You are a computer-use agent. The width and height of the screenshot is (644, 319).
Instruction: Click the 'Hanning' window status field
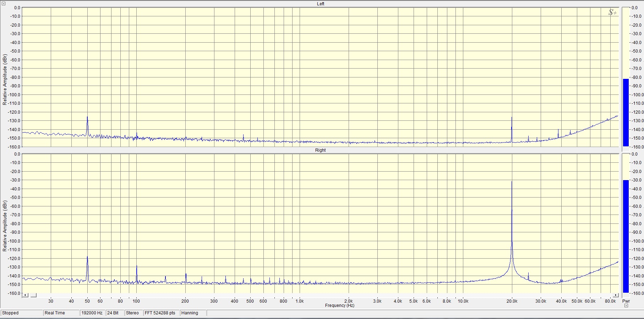pyautogui.click(x=193, y=313)
